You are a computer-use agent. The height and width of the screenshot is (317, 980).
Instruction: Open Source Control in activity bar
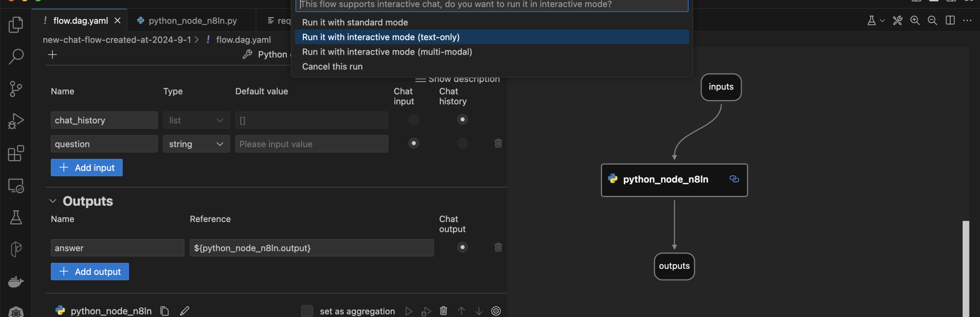pyautogui.click(x=16, y=89)
